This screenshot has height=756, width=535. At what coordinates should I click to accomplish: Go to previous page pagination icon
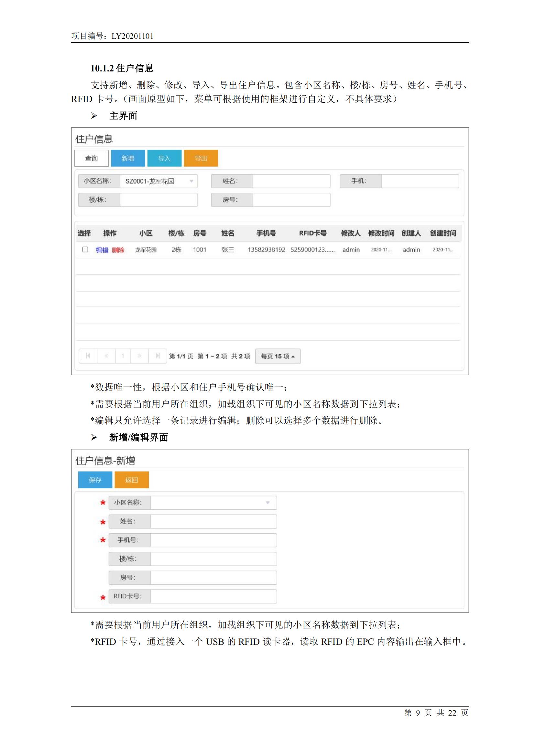(106, 356)
